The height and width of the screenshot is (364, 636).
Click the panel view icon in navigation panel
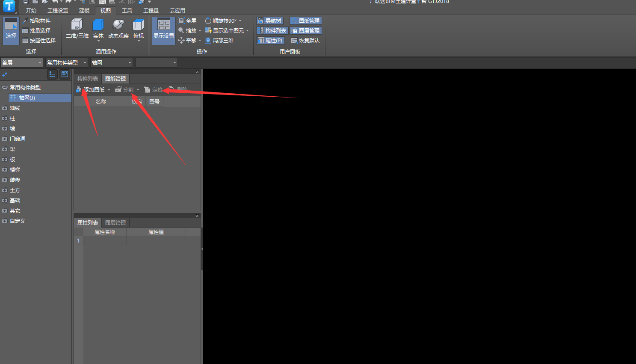click(65, 74)
